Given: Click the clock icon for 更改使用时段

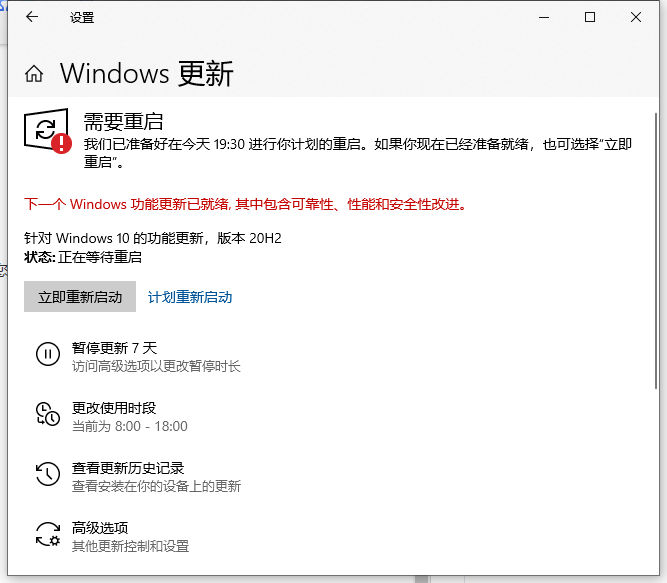Looking at the screenshot, I should 47,414.
